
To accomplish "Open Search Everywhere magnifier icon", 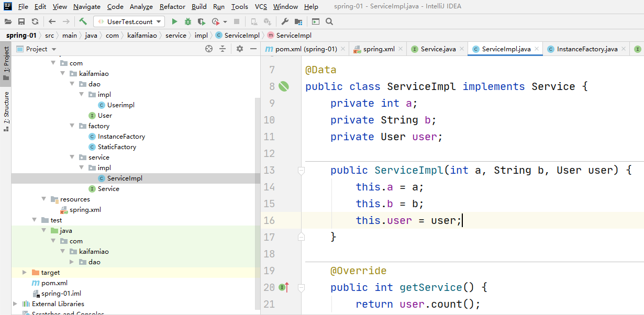I will point(329,21).
